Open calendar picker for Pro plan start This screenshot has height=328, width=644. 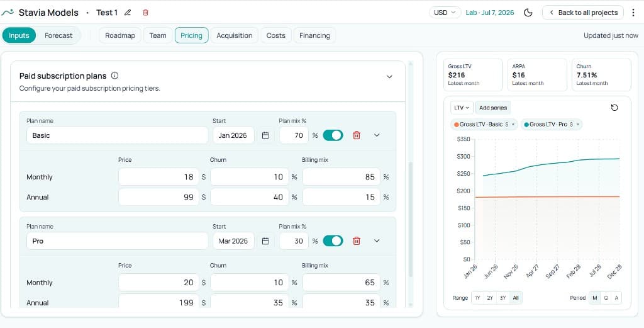click(x=265, y=241)
